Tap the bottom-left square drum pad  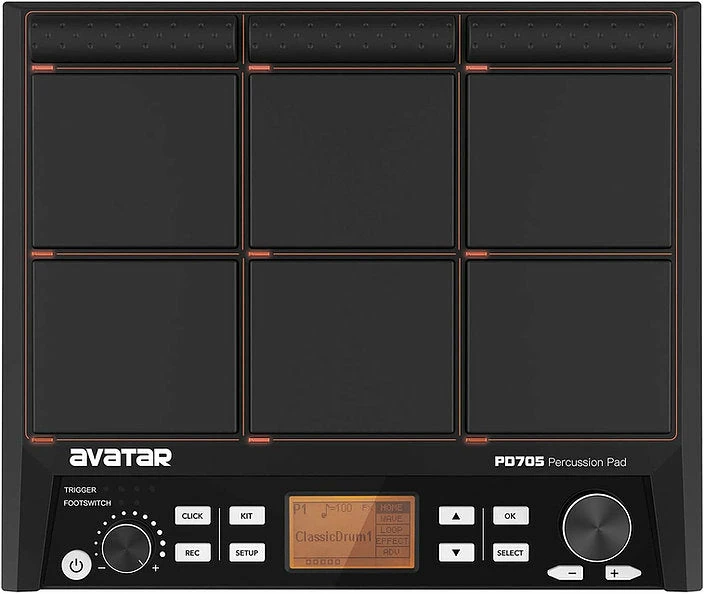click(135, 345)
